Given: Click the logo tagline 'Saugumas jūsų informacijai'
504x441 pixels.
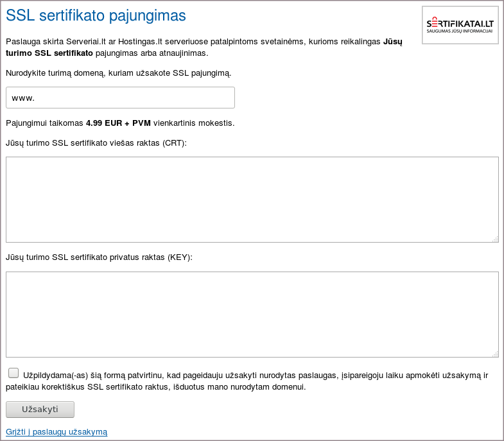Looking at the screenshot, I should (460, 31).
